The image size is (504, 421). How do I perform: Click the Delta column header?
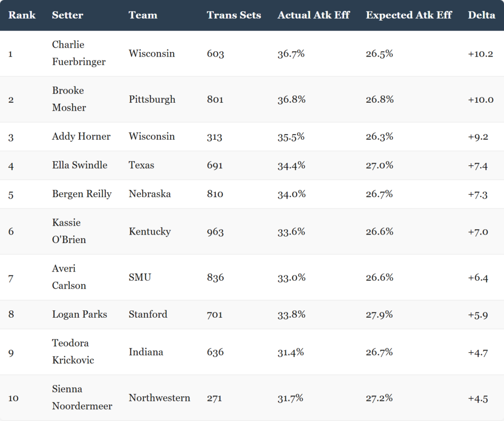point(481,15)
